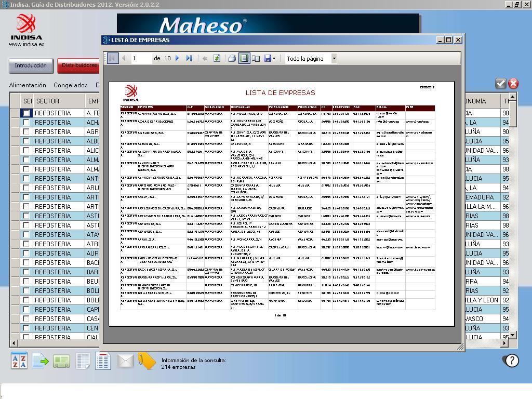
Task: Select REPOSTERIA cell in BACK... row
Action: point(59,262)
